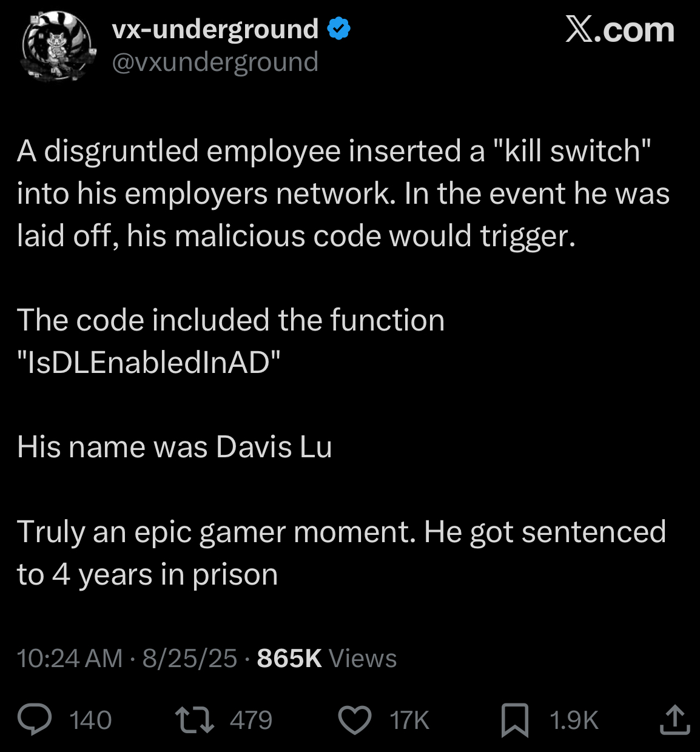This screenshot has width=700, height=752.
Task: Click the 8/25/25 post date
Action: [x=189, y=658]
